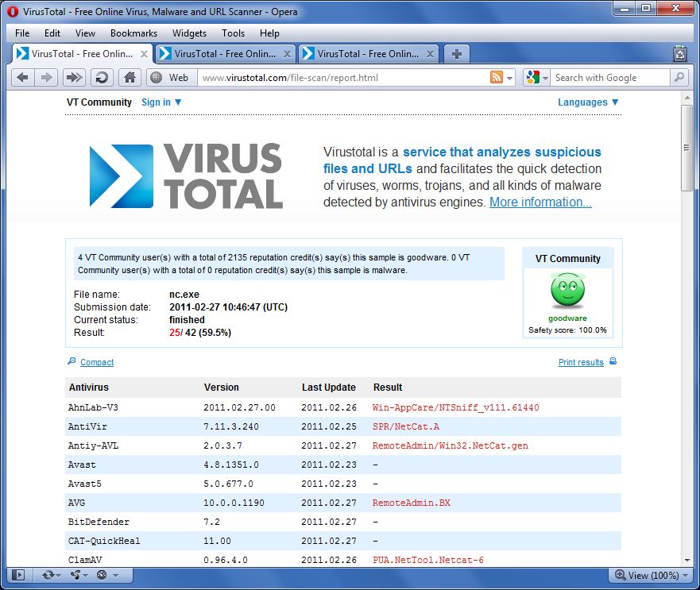Click the More information link
Image resolution: width=700 pixels, height=590 pixels.
click(x=540, y=202)
